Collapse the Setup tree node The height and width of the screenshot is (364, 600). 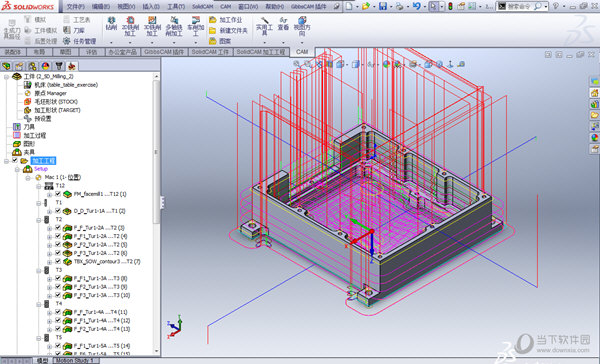pyautogui.click(x=17, y=169)
